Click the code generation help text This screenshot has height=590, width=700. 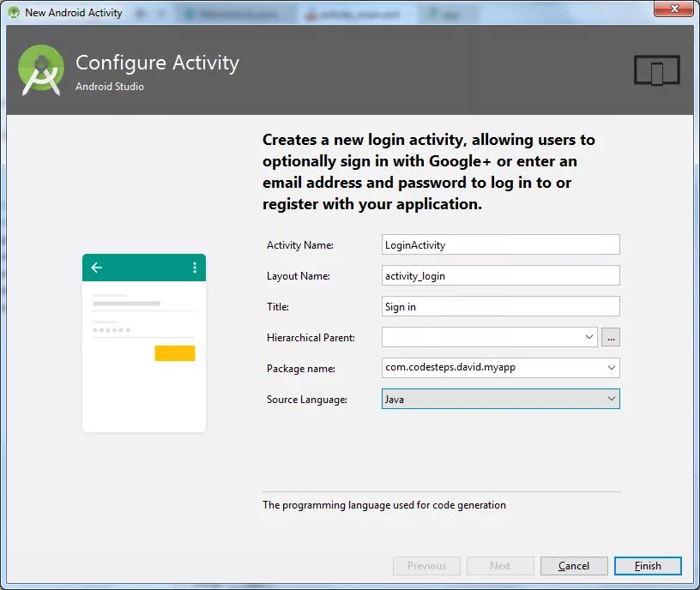point(384,505)
